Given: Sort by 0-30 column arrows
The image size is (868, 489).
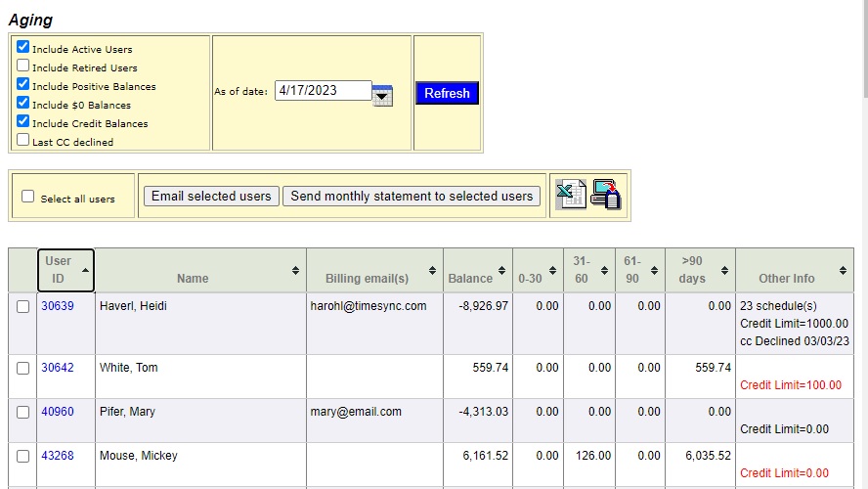Looking at the screenshot, I should pyautogui.click(x=552, y=270).
